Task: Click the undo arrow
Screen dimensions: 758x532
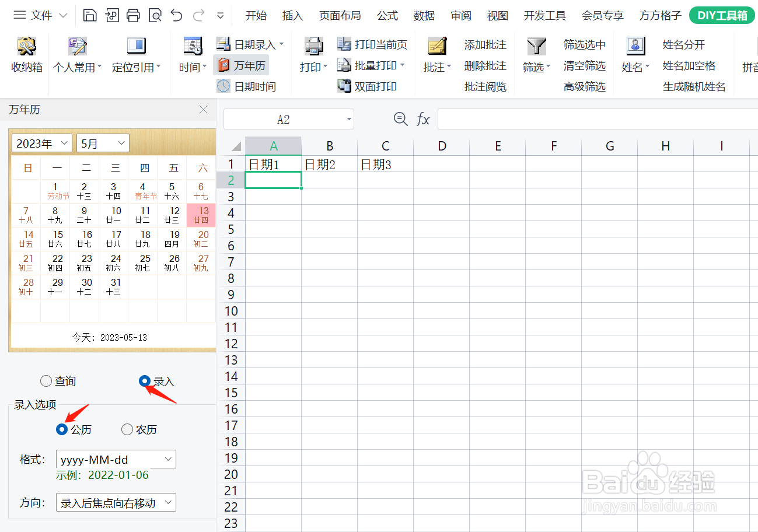Action: 176,15
